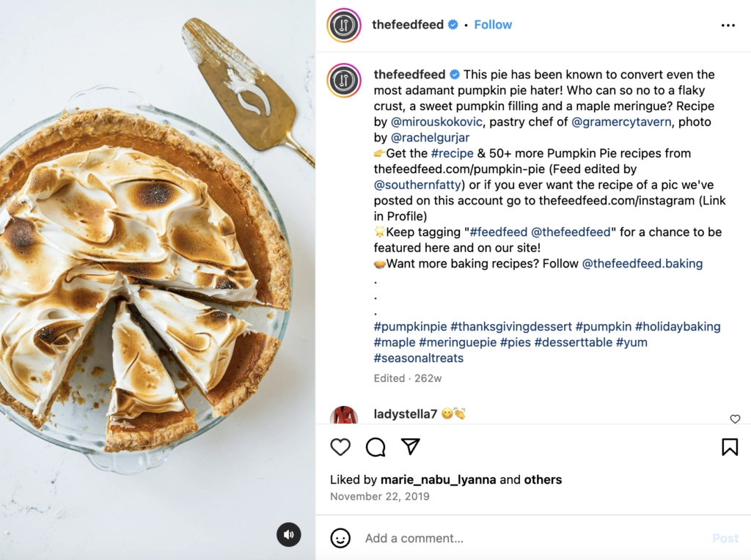Share post using paper plane icon
Viewport: 751px width, 560px height.
coord(411,447)
